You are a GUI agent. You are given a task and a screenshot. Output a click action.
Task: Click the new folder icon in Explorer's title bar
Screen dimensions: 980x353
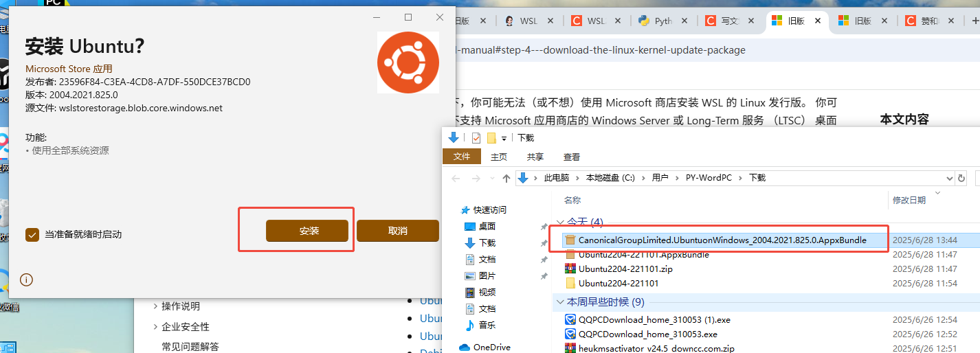tap(491, 138)
